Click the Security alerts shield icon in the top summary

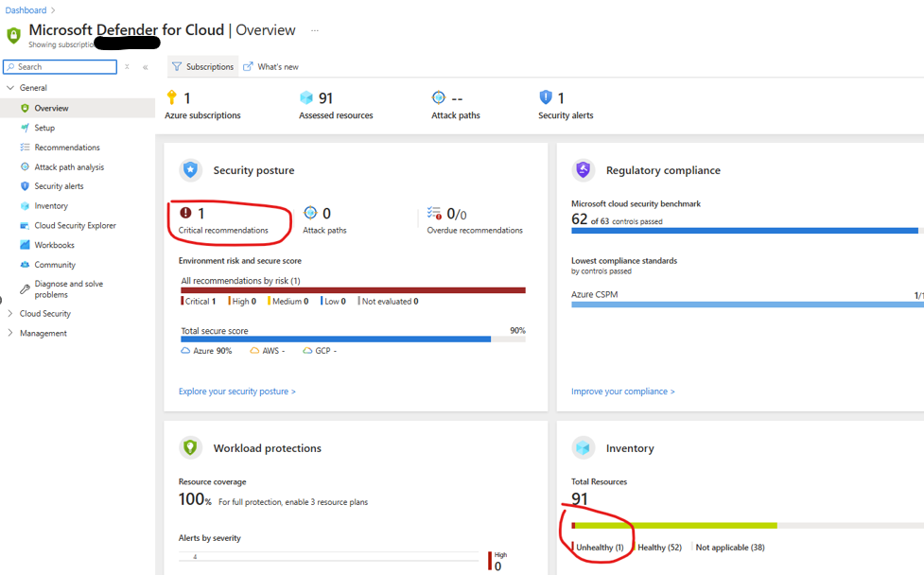(546, 97)
